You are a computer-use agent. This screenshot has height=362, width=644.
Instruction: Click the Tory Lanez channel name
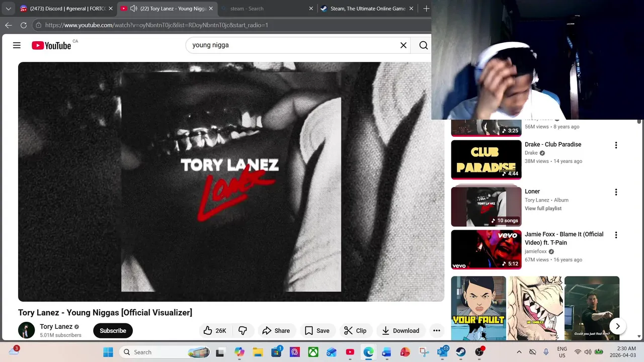tap(56, 326)
